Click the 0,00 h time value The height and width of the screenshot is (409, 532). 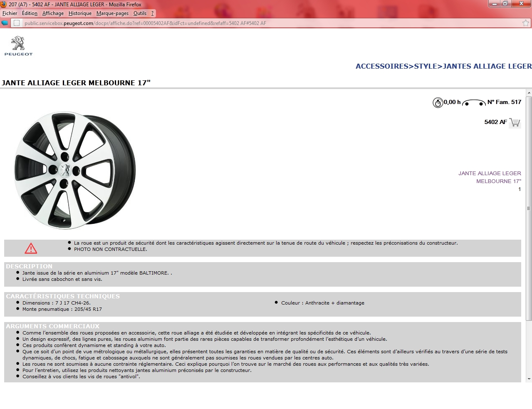point(452,102)
